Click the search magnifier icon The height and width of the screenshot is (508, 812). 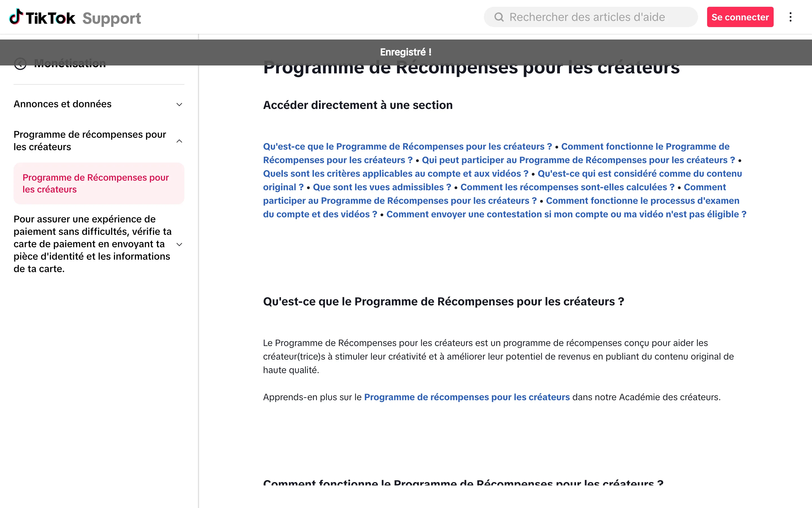[x=499, y=17]
